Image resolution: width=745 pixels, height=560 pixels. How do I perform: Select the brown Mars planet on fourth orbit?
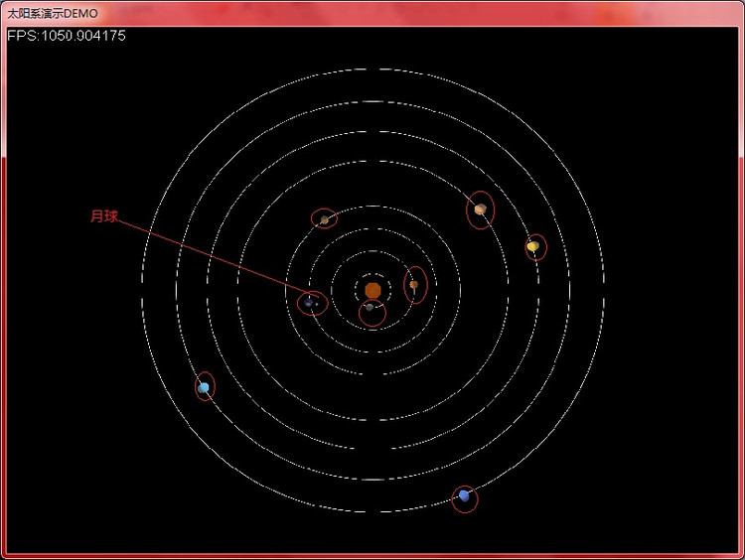(x=325, y=219)
